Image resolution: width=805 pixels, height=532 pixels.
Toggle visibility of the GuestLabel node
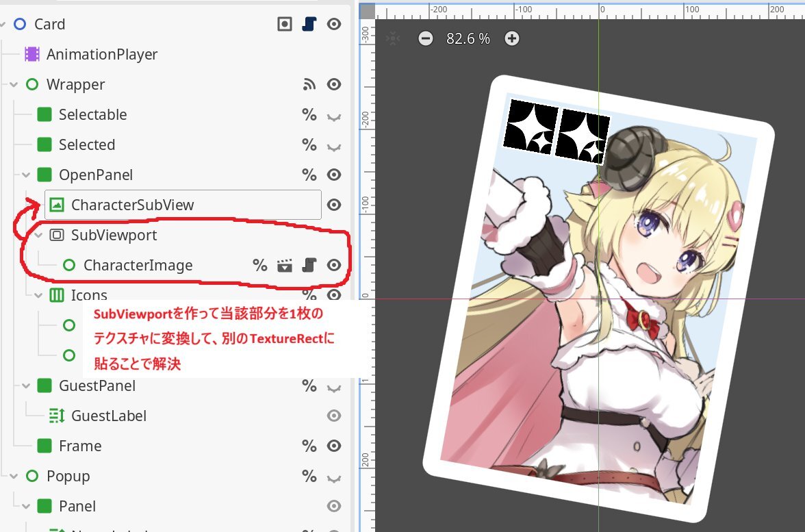click(x=334, y=416)
